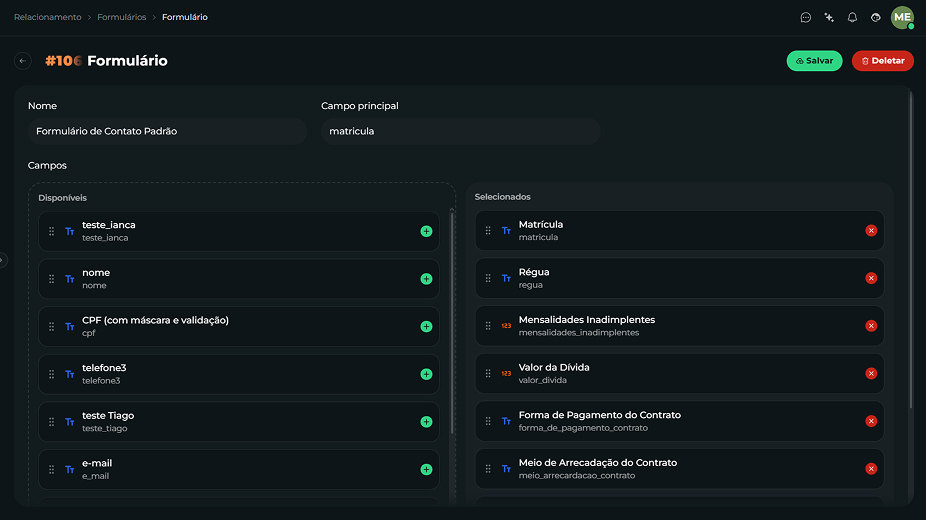Click the 'Disponíveis' heading
Screen dimensions: 926x520
pos(63,198)
